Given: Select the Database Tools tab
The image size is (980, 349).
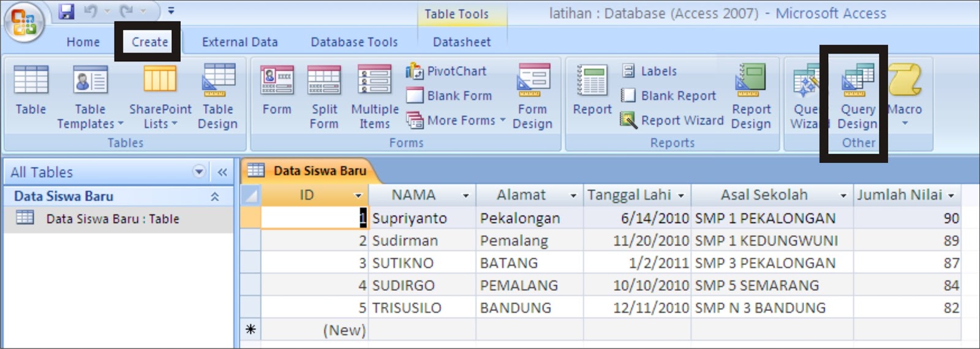Looking at the screenshot, I should coord(354,42).
